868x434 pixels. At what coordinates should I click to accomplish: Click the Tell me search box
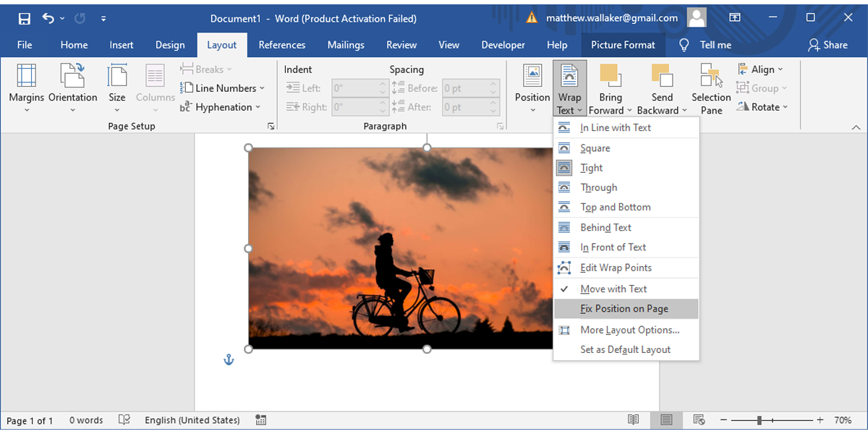click(x=705, y=45)
